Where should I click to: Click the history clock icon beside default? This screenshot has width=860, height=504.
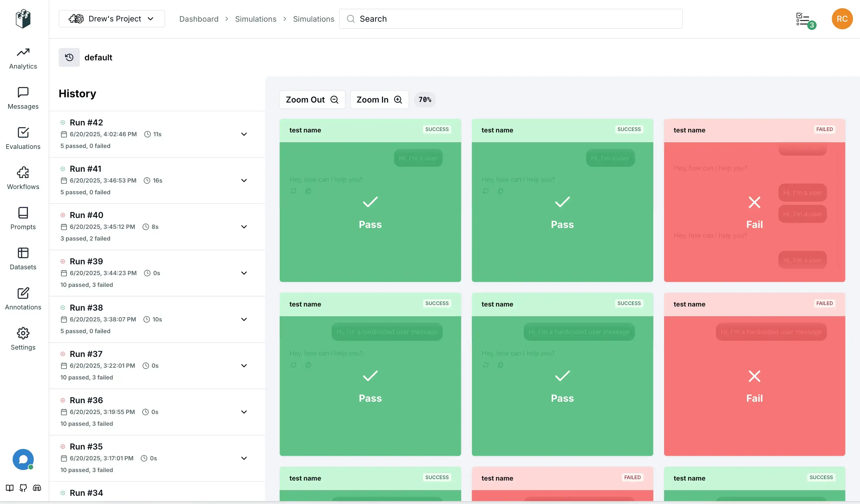coord(69,57)
